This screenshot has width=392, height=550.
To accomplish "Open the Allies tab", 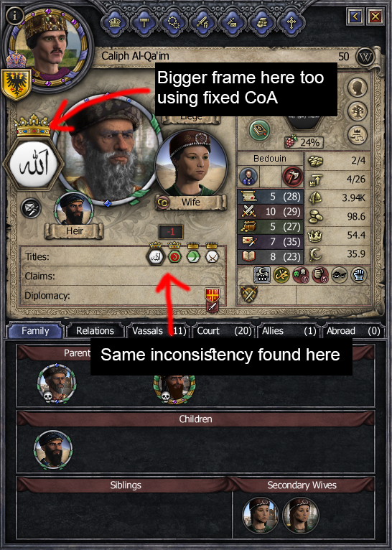I will click(288, 331).
